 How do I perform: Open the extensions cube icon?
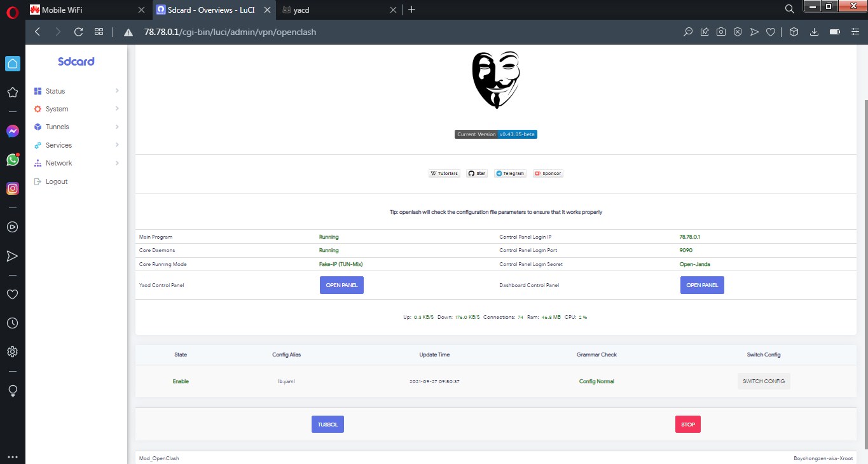(x=794, y=32)
